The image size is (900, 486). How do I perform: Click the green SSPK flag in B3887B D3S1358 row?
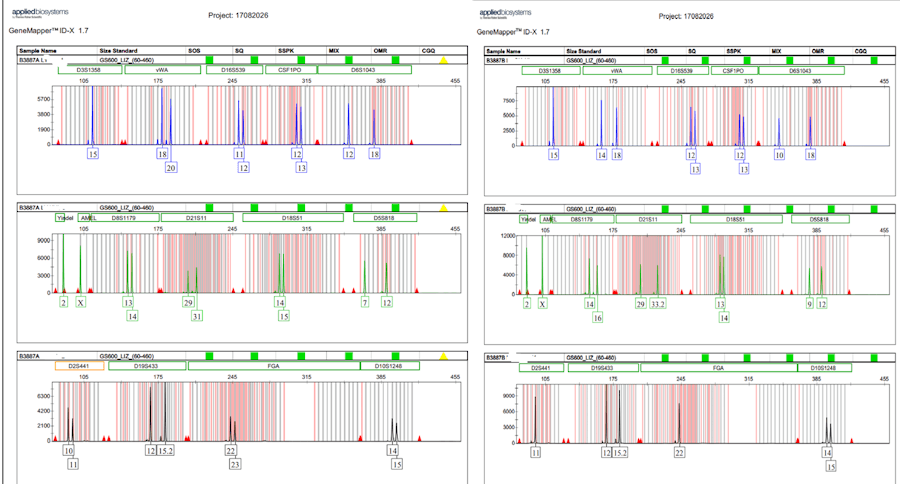point(747,60)
